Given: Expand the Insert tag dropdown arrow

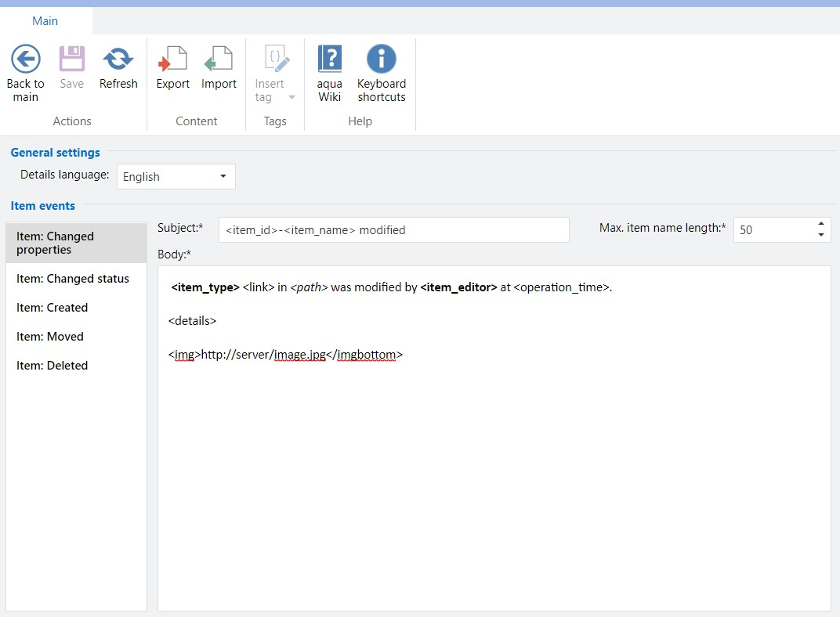Looking at the screenshot, I should pos(291,98).
